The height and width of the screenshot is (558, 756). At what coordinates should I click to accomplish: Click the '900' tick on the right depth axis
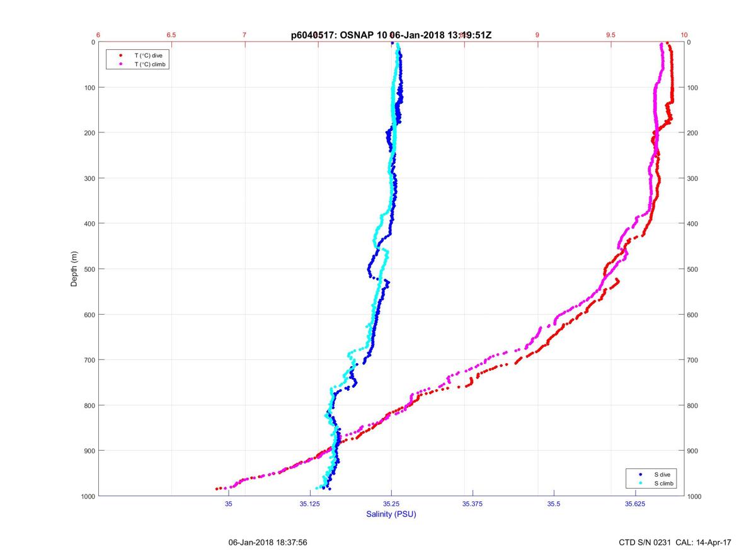pyautogui.click(x=693, y=451)
